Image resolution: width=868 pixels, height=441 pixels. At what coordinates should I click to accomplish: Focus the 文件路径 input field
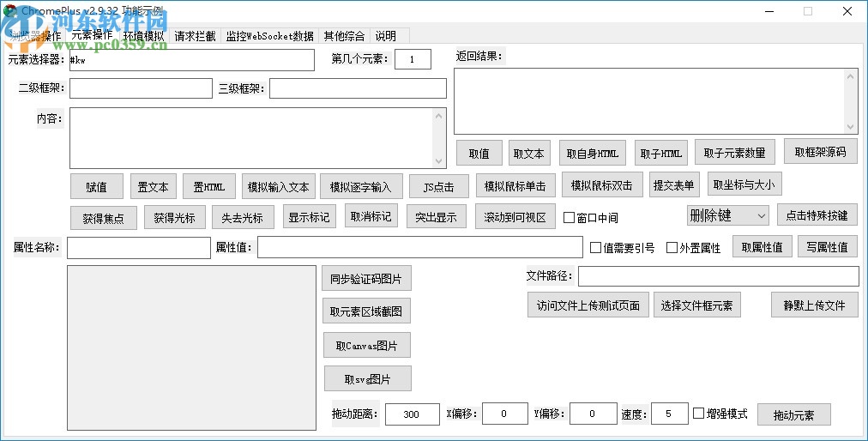coord(719,276)
